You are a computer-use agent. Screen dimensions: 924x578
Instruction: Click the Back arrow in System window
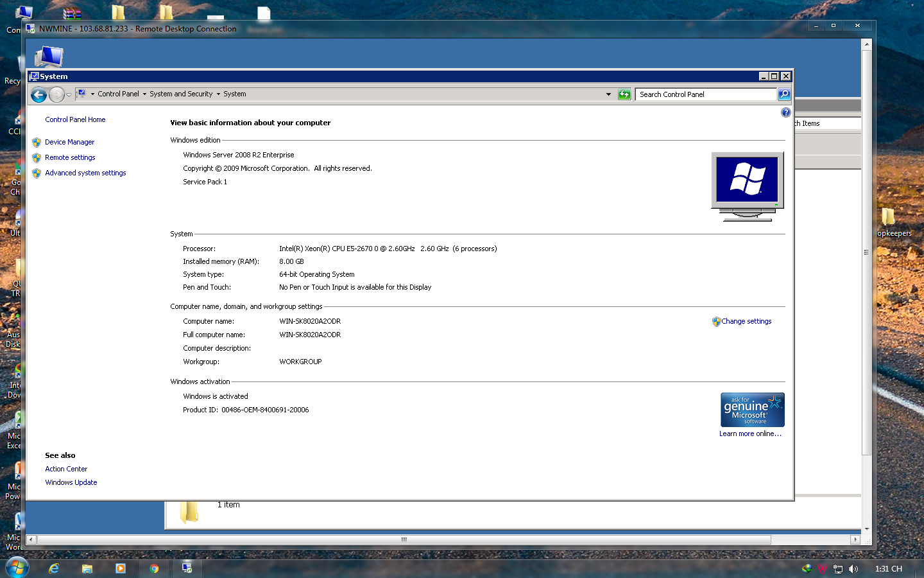coord(38,95)
